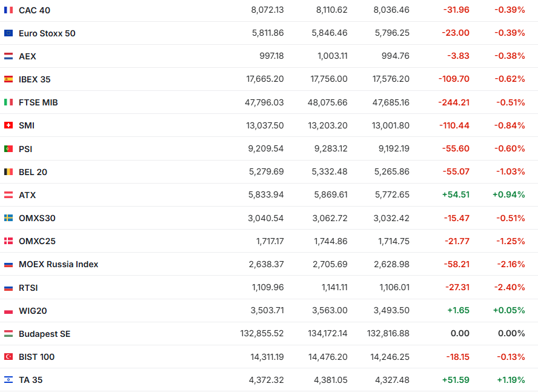The image size is (538, 392).
Task: Open the AEX index link
Action: click(x=27, y=56)
